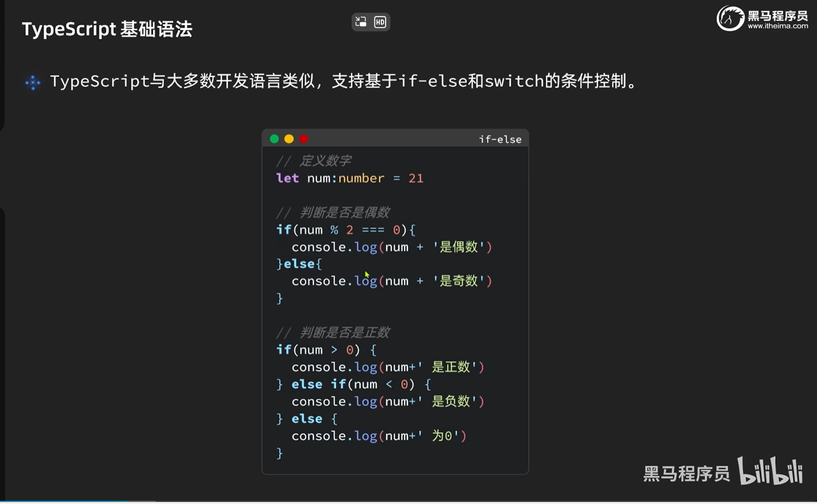The image size is (817, 504).
Task: Click the green dot in code window
Action: [x=274, y=139]
